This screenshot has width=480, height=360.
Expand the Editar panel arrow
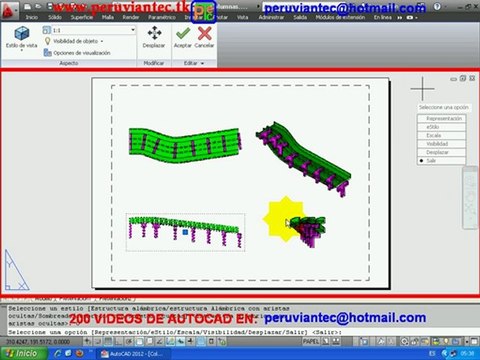[202, 63]
